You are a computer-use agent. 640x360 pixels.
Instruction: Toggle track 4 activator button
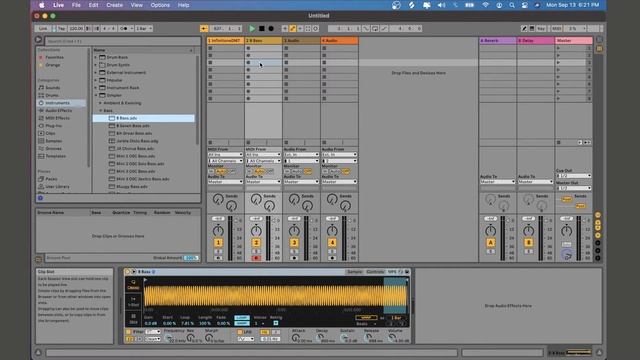coord(332,243)
